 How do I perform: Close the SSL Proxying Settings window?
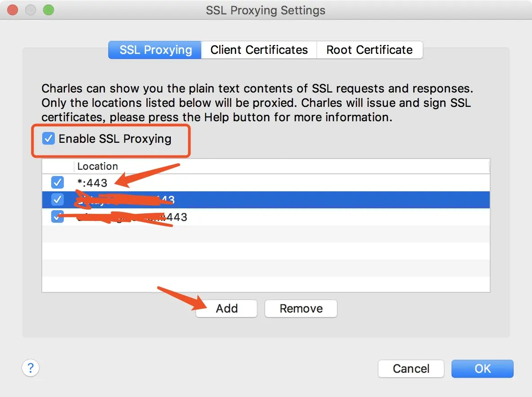click(12, 10)
